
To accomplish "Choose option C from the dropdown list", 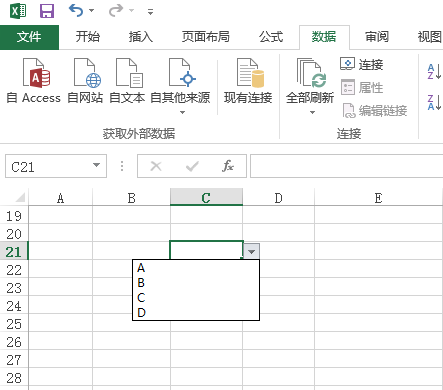I will click(196, 298).
